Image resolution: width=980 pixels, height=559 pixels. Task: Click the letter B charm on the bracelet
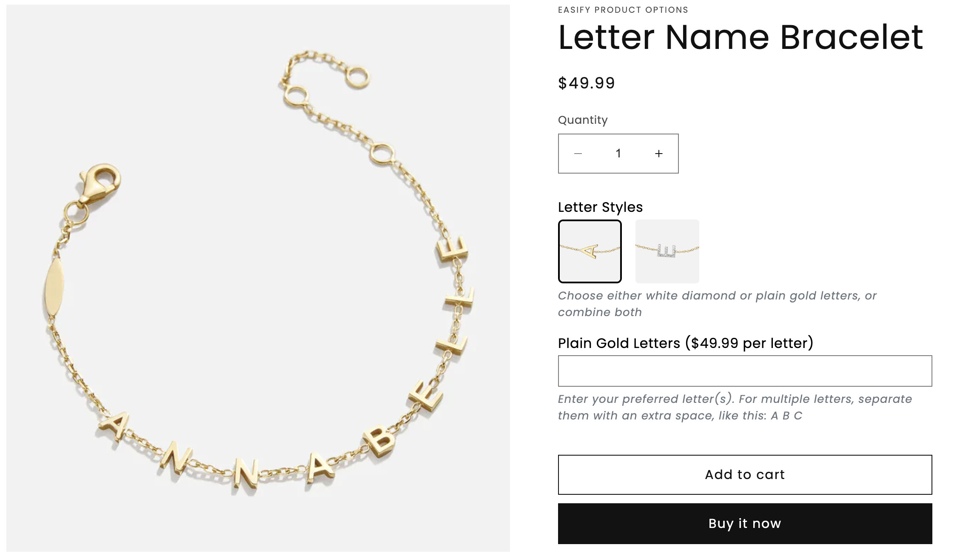380,440
